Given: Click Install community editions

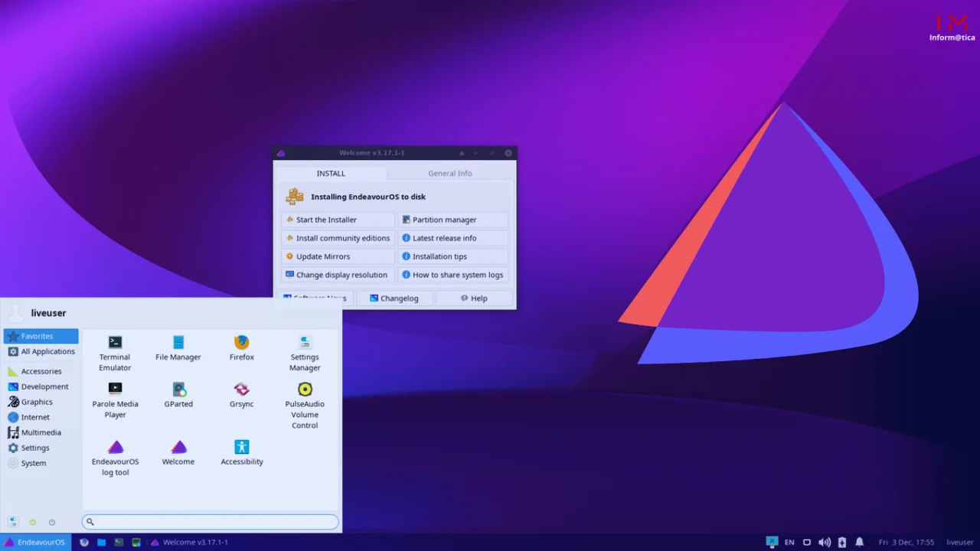Looking at the screenshot, I should (338, 238).
